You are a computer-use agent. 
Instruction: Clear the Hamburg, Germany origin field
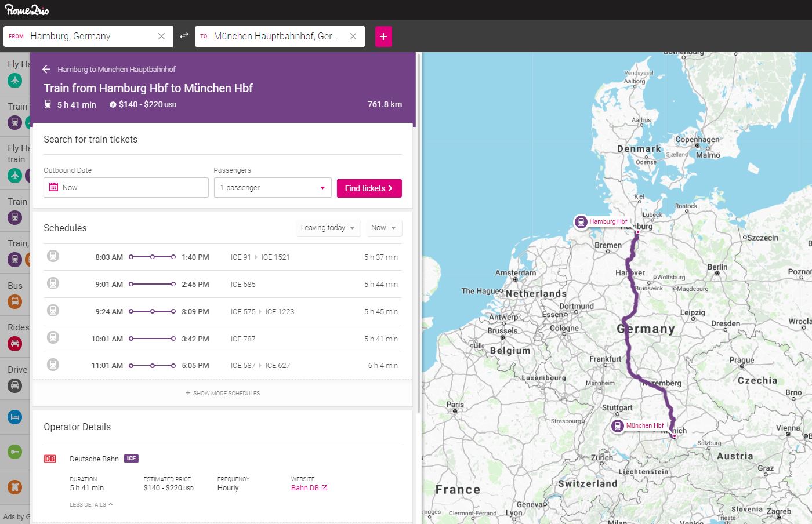click(x=161, y=37)
